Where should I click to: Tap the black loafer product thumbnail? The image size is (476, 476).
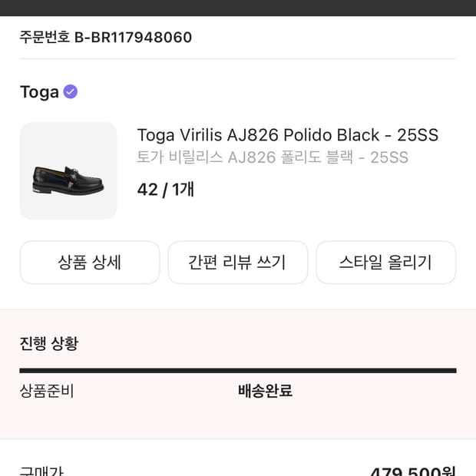[68, 171]
